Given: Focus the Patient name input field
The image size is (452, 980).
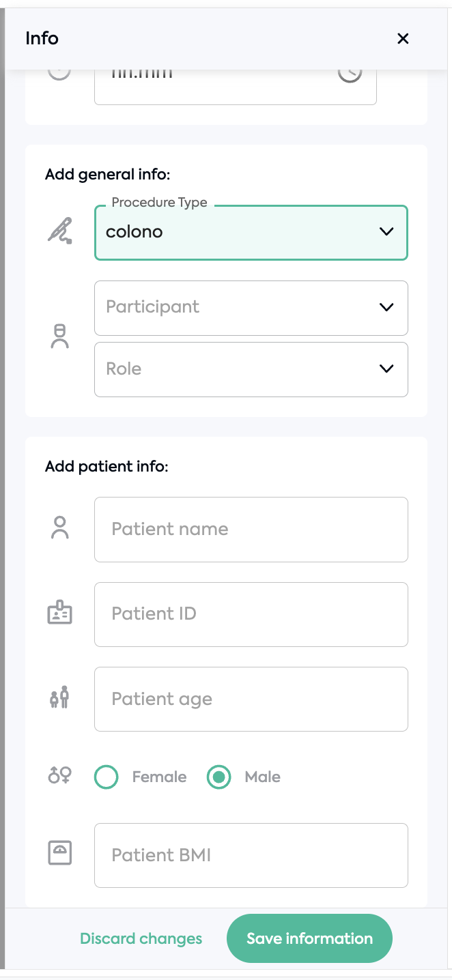Looking at the screenshot, I should coord(251,530).
